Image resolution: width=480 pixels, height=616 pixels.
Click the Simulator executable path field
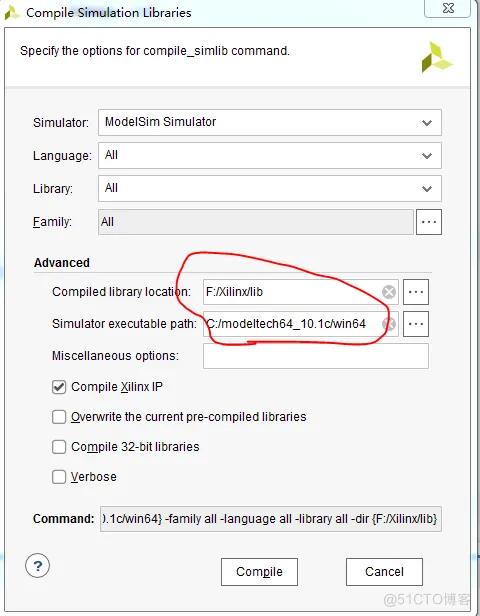300,324
